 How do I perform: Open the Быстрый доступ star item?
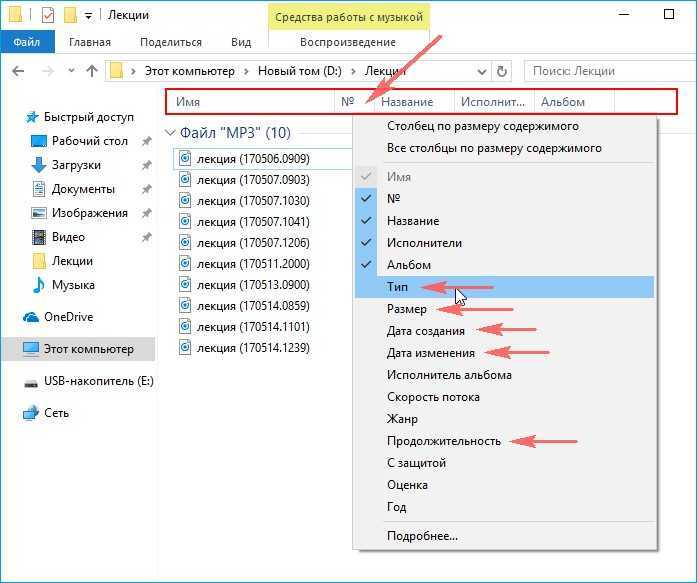coord(80,117)
